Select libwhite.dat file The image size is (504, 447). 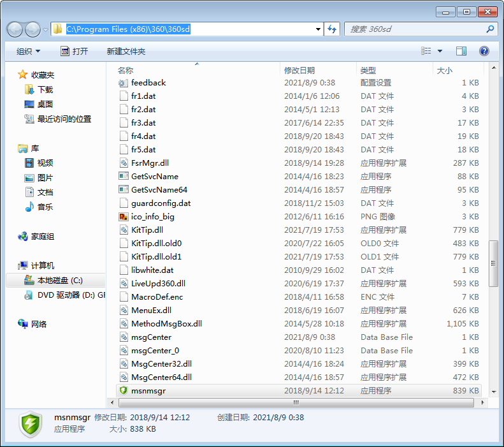[152, 270]
